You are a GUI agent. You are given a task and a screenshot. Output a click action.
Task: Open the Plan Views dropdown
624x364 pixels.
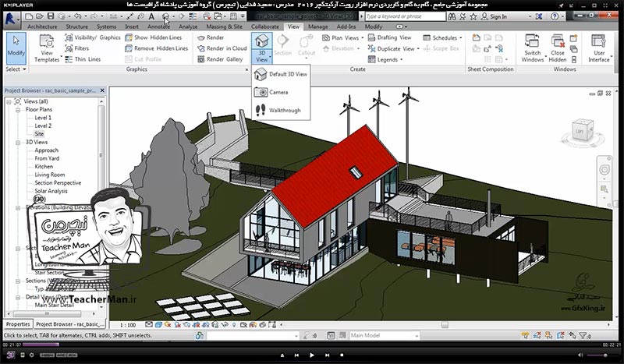(342, 37)
